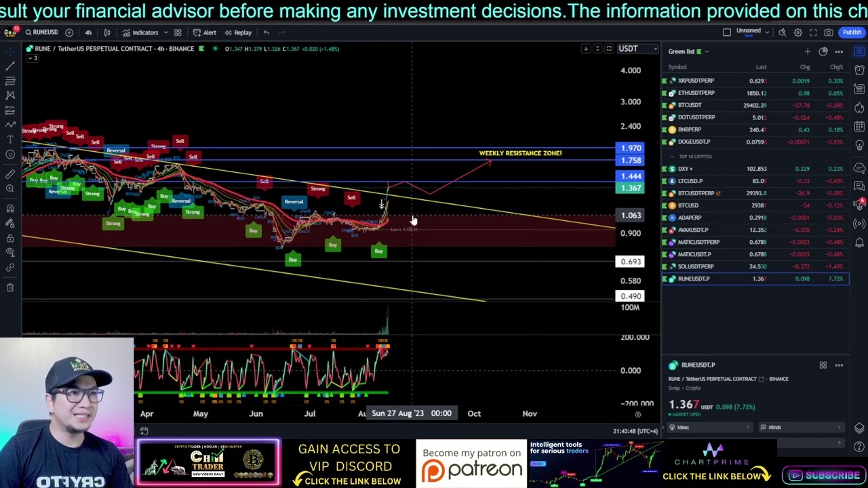This screenshot has width=868, height=488.
Task: Click the blue 1.970 price label
Action: (631, 148)
